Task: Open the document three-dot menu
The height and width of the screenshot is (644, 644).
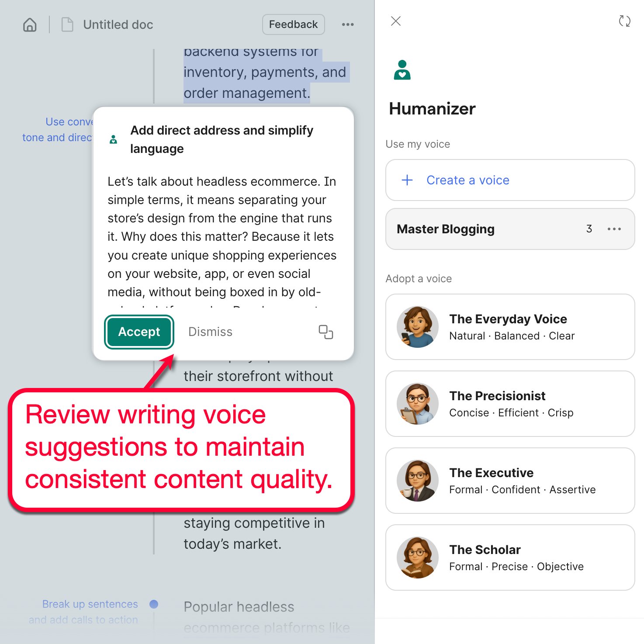Action: (x=348, y=24)
